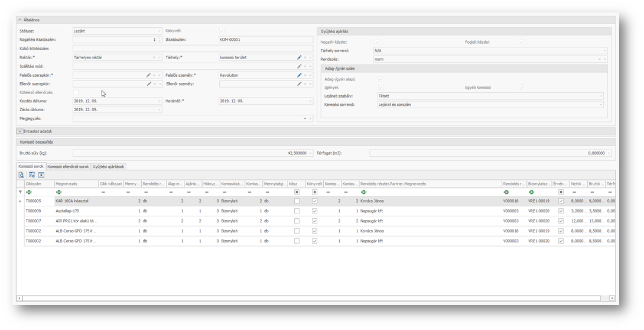Clear the Raktár field with X icon

(154, 57)
